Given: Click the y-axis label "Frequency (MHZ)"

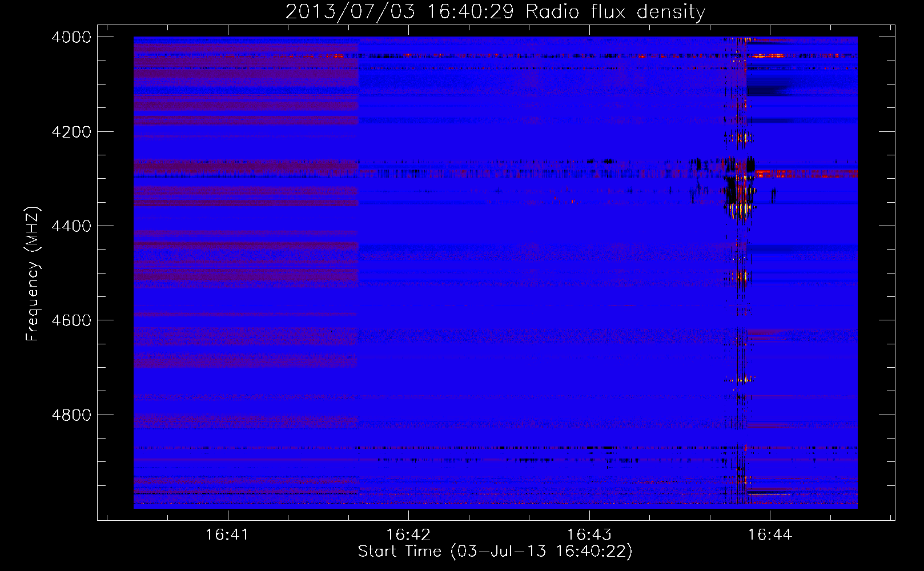Looking at the screenshot, I should [33, 274].
